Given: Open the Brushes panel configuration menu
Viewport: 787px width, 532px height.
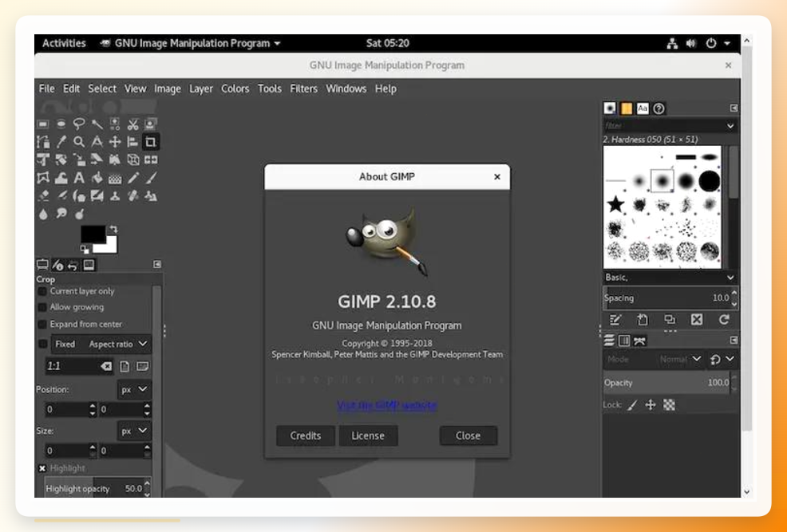Looking at the screenshot, I should (734, 108).
